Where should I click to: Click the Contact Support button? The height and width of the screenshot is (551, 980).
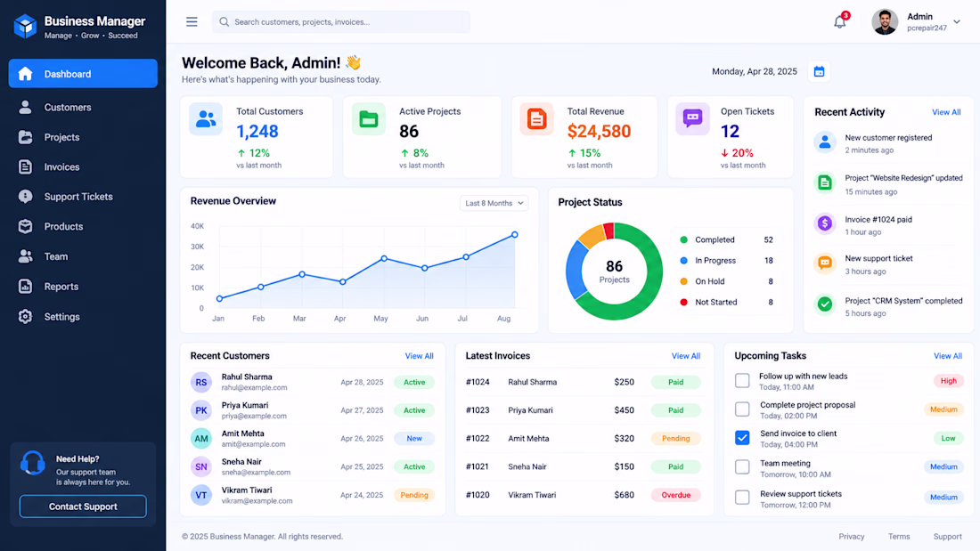pos(83,506)
